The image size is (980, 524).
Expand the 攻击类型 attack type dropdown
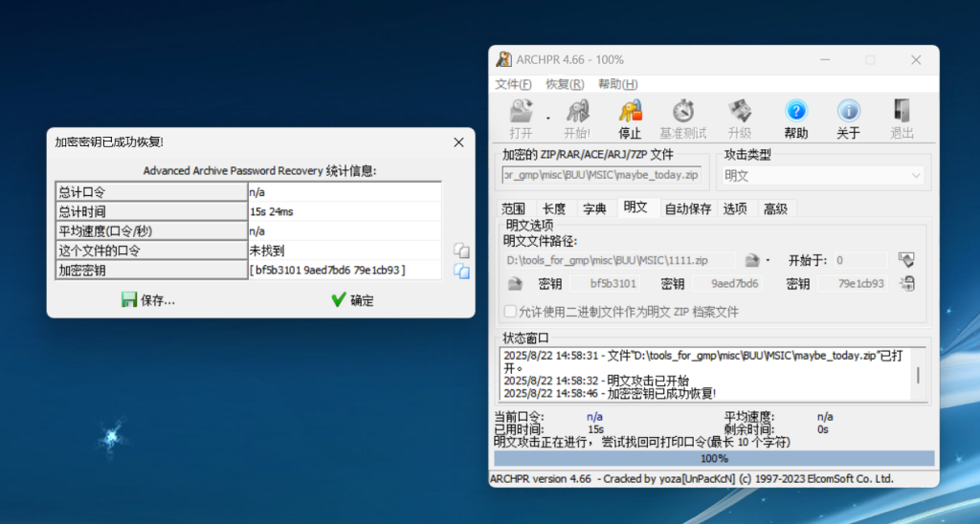pyautogui.click(x=915, y=176)
